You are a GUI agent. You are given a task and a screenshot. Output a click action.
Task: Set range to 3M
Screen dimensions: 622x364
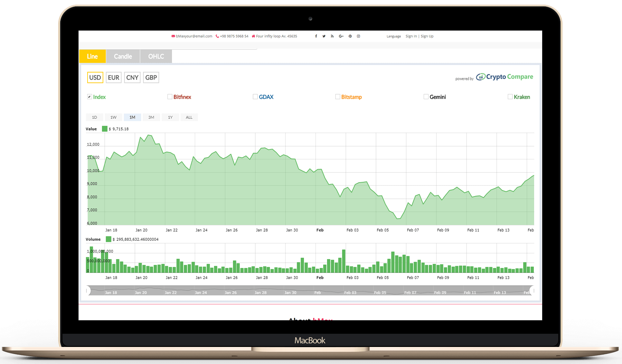[x=151, y=117]
